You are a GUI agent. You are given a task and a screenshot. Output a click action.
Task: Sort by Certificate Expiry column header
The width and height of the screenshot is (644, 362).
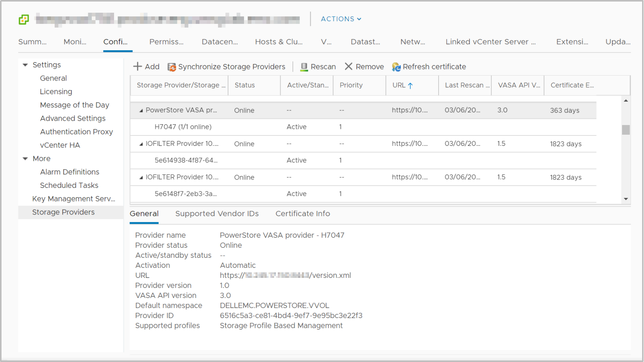(572, 85)
